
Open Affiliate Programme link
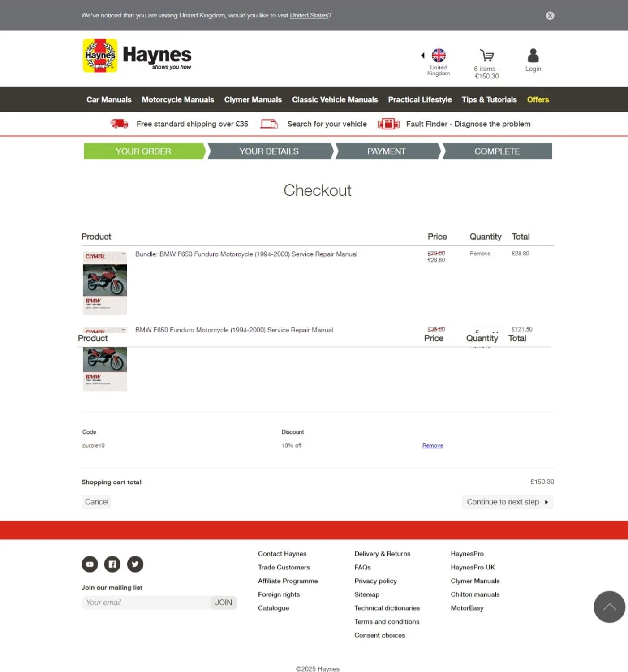point(288,581)
